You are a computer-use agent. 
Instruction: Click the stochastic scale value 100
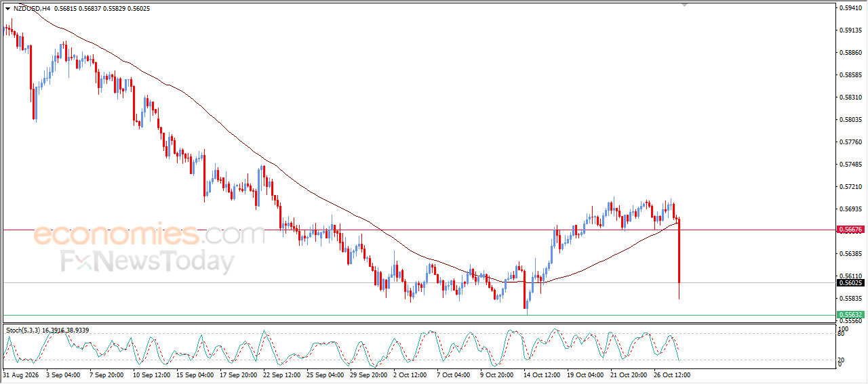(x=844, y=328)
